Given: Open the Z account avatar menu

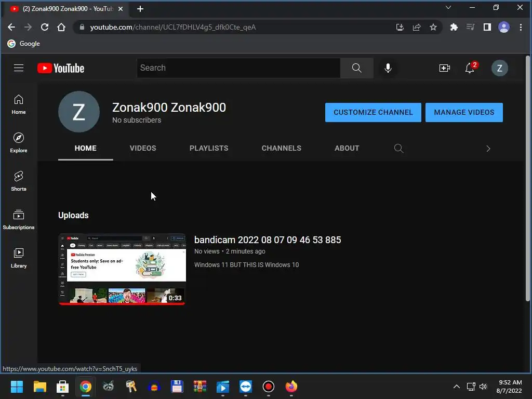Looking at the screenshot, I should (499, 68).
